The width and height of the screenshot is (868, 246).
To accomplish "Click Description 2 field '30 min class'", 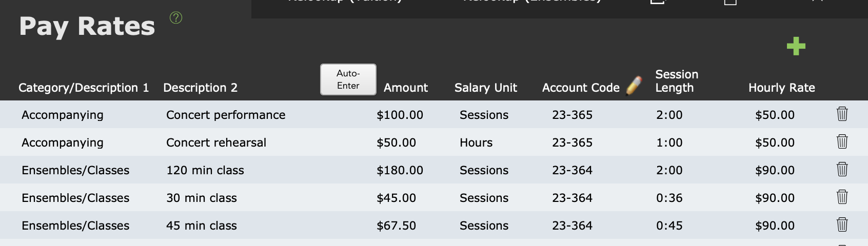I will click(x=202, y=198).
